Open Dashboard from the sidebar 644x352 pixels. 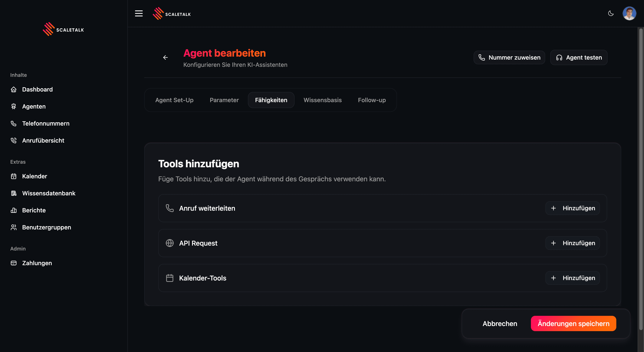click(x=37, y=89)
